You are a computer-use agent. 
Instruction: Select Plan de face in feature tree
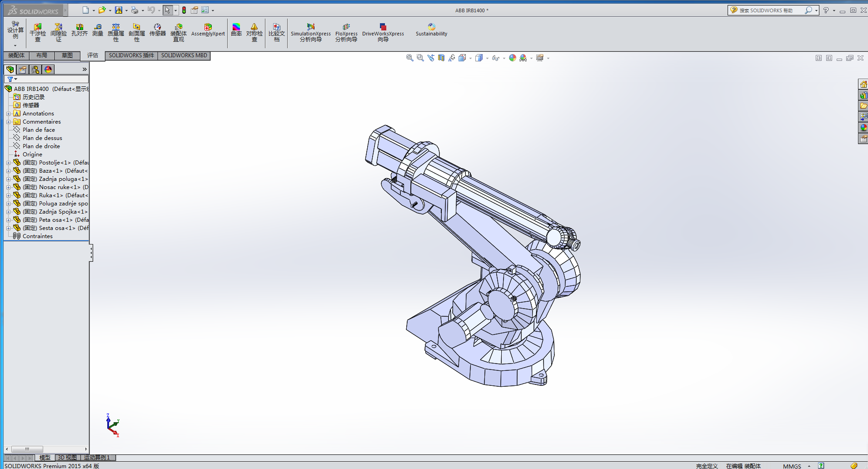tap(39, 130)
